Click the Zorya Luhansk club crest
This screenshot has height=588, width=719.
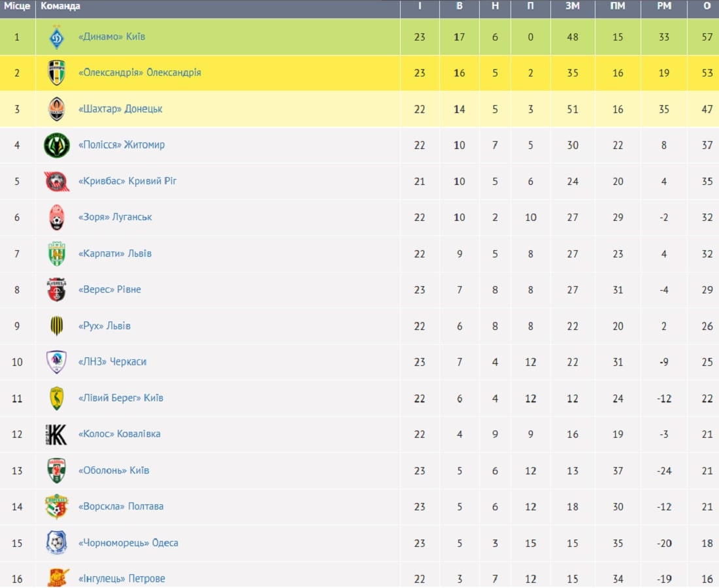coord(57,218)
